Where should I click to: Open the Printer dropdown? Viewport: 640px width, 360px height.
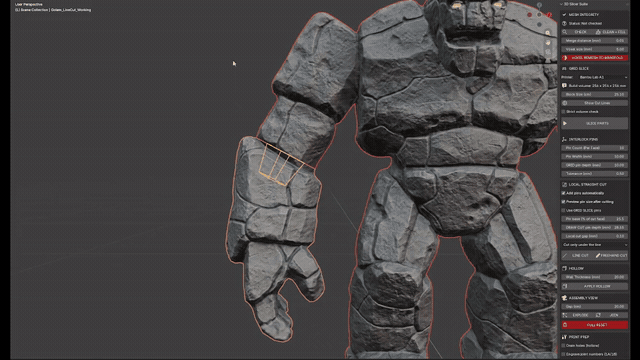[603, 77]
